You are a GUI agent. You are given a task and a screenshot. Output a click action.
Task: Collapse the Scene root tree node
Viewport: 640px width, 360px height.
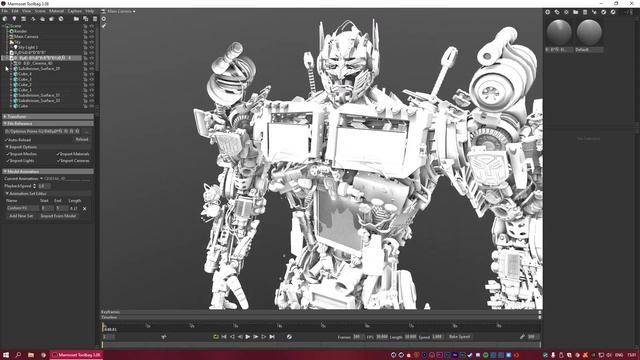[4, 26]
